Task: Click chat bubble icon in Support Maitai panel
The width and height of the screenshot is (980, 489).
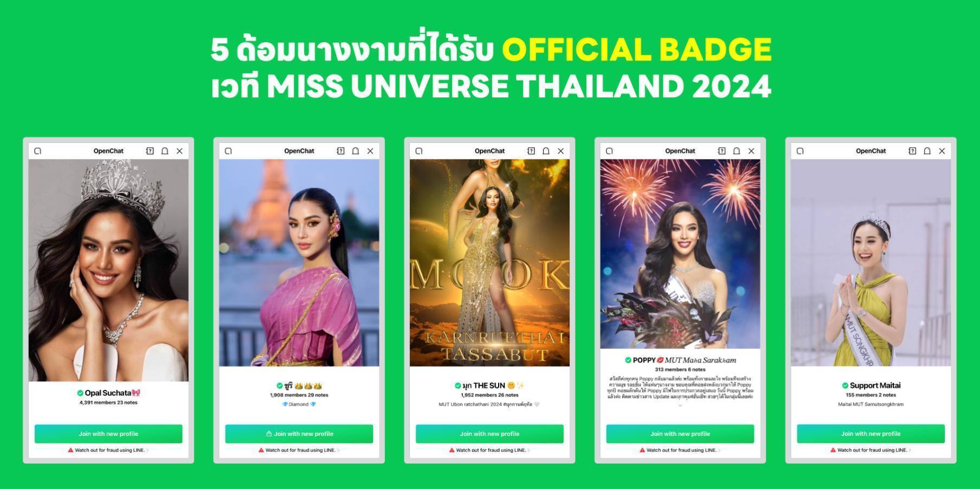Action: [800, 151]
